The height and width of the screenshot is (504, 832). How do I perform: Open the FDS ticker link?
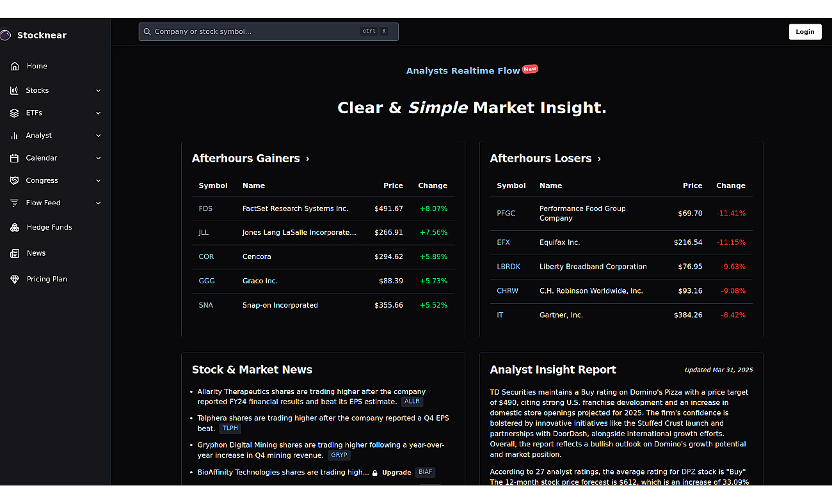point(205,209)
